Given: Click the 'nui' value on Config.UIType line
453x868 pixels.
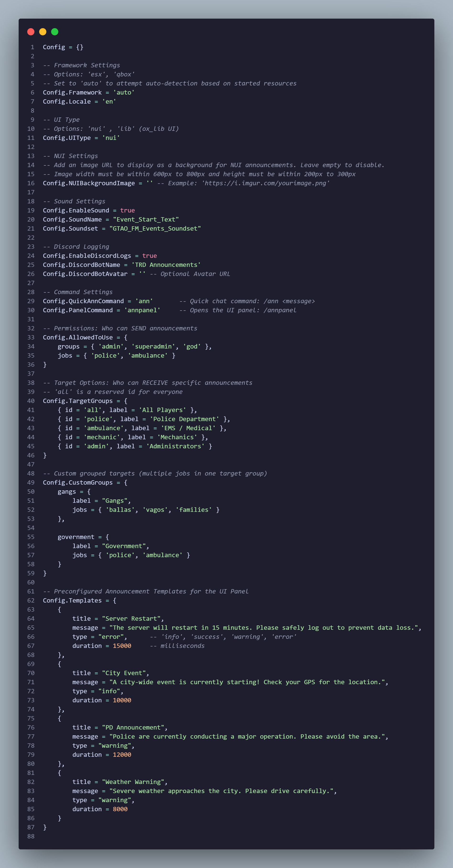Looking at the screenshot, I should 111,138.
